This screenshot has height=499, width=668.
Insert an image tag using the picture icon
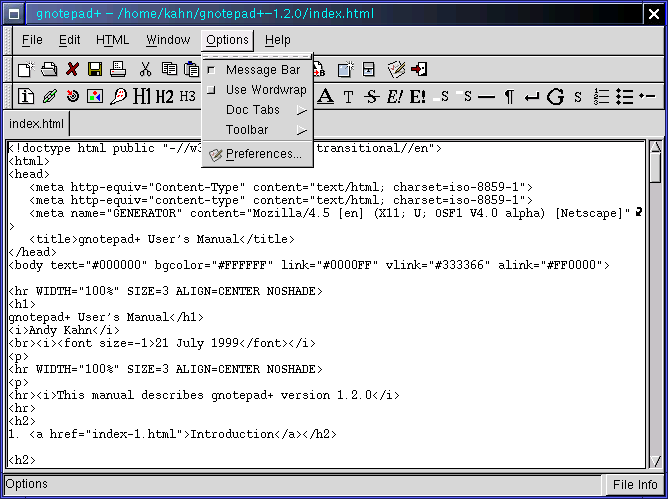(95, 97)
